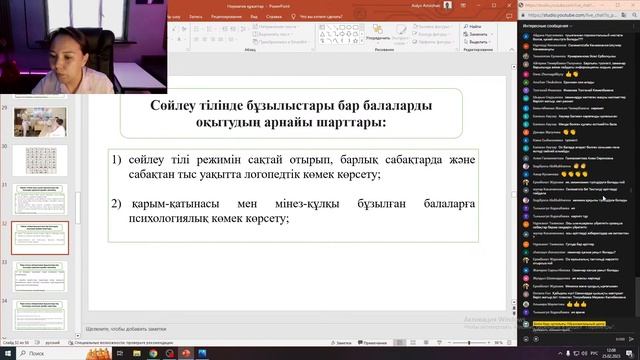Select slide 30 thumbnail
Screen dimensions: 640x360
tap(40, 160)
